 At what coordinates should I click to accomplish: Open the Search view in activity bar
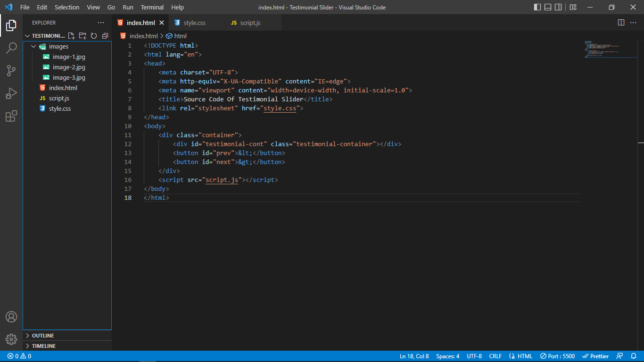(x=11, y=48)
